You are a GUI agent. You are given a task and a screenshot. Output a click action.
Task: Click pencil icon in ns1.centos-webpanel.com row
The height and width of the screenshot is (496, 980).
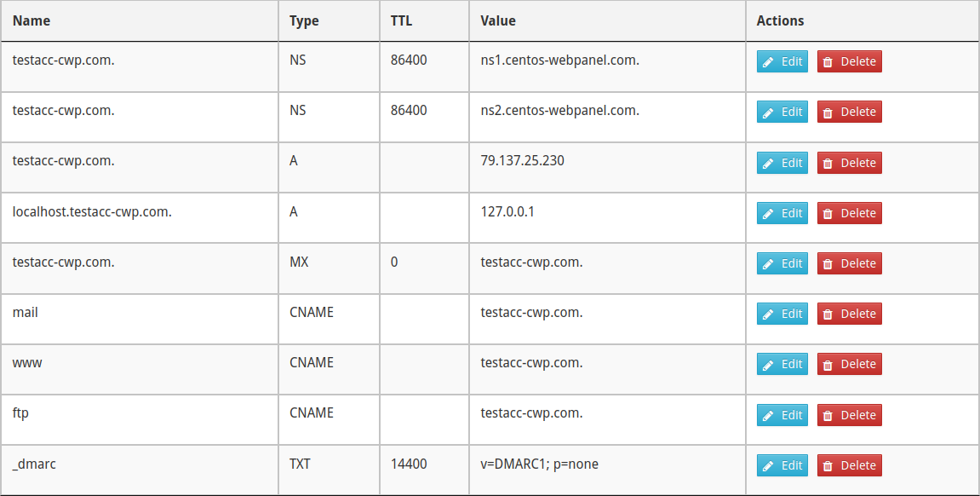tap(768, 62)
